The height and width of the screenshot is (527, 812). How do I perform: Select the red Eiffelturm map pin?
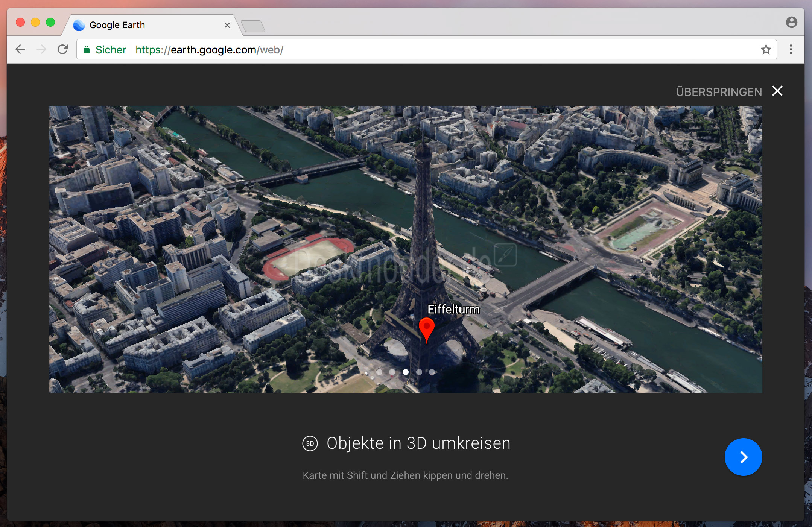pos(426,330)
